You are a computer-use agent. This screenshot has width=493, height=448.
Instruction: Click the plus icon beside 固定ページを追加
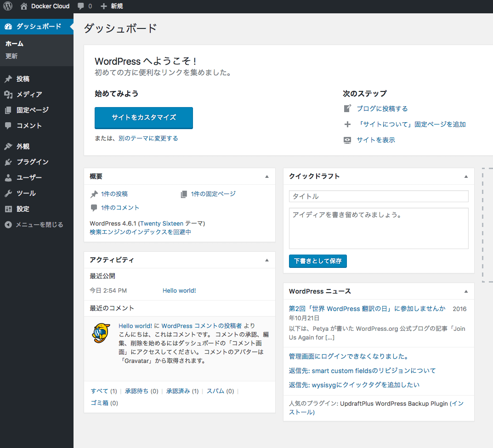(x=347, y=124)
